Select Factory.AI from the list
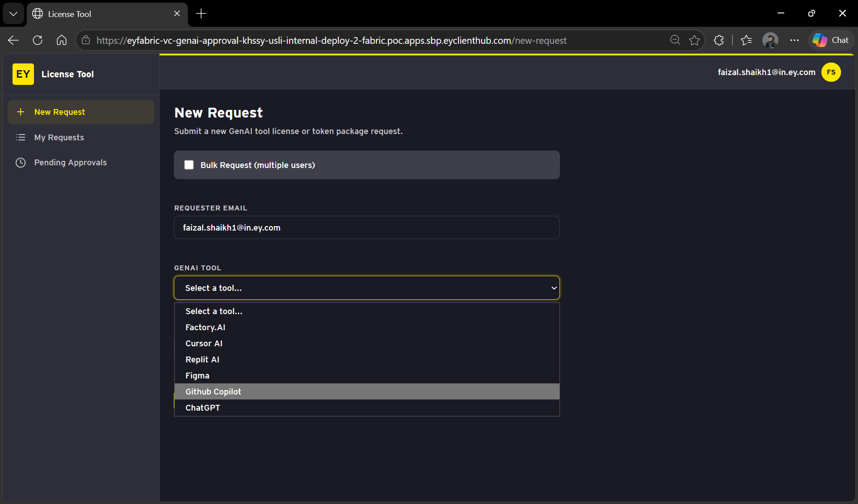The height and width of the screenshot is (504, 858). [x=367, y=328]
